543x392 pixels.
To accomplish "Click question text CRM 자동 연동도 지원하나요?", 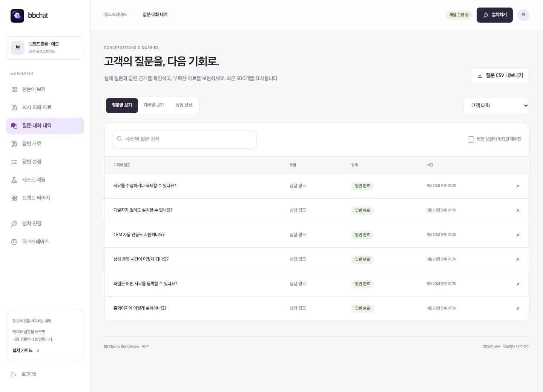I will point(139,235).
